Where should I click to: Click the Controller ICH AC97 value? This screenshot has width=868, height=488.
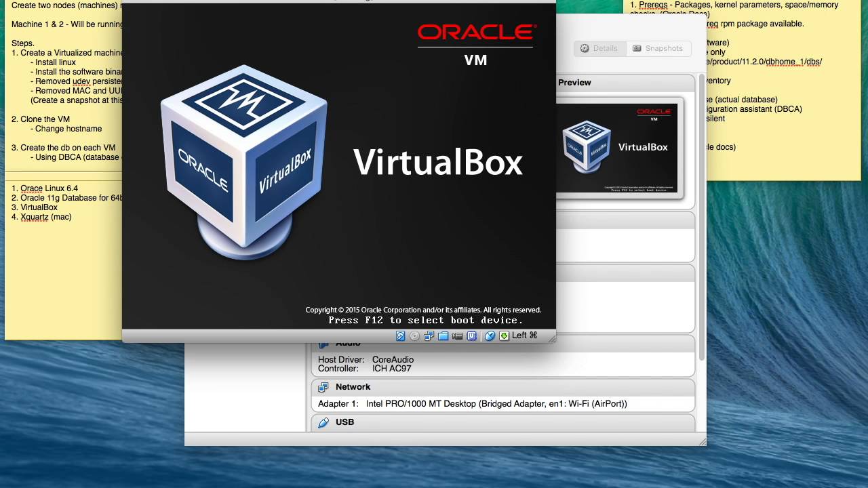[391, 369]
